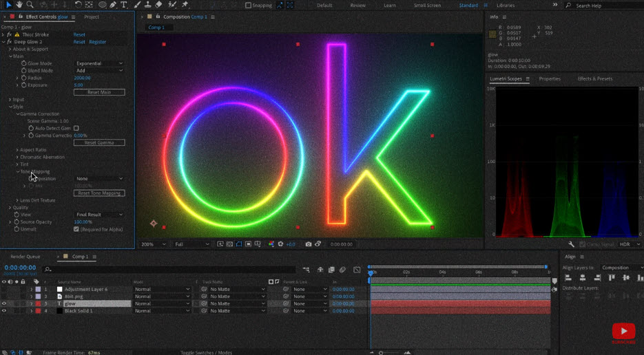This screenshot has height=355, width=644.
Task: Select the Pen tool
Action: [113, 5]
